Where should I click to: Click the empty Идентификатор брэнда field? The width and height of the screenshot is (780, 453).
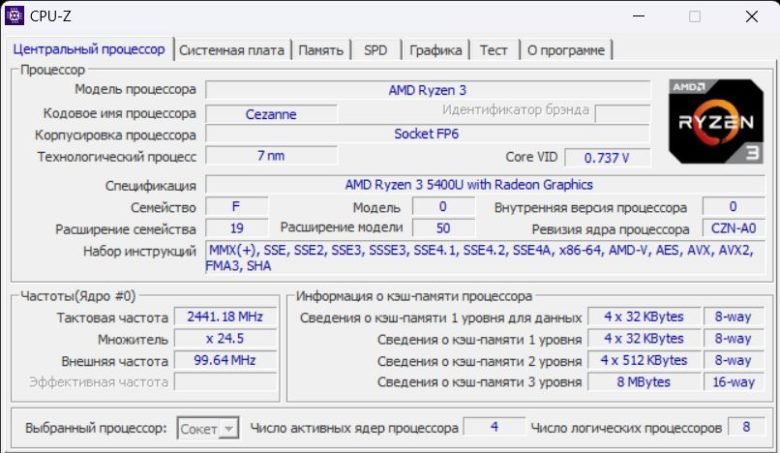(x=622, y=114)
